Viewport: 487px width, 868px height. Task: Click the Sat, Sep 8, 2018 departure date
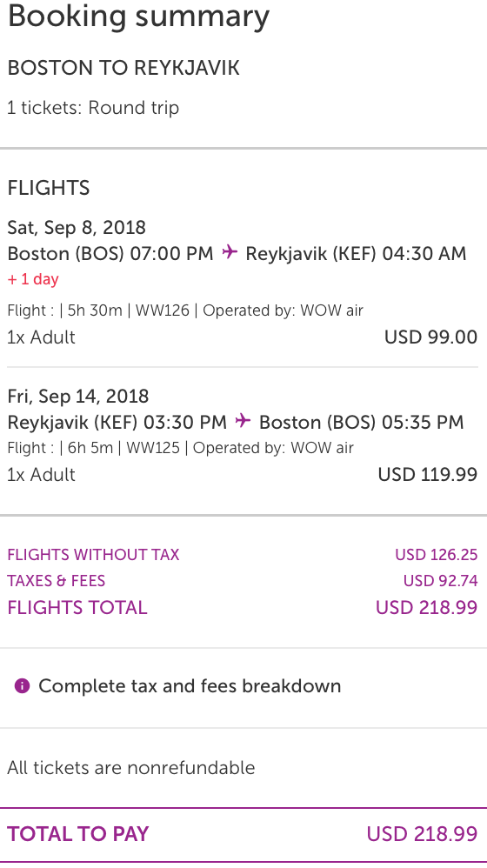(77, 228)
